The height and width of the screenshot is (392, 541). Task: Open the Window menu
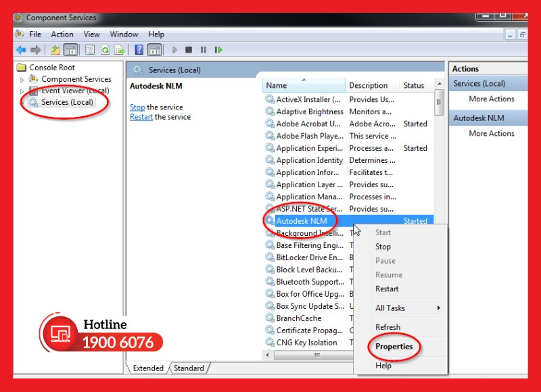[x=124, y=34]
